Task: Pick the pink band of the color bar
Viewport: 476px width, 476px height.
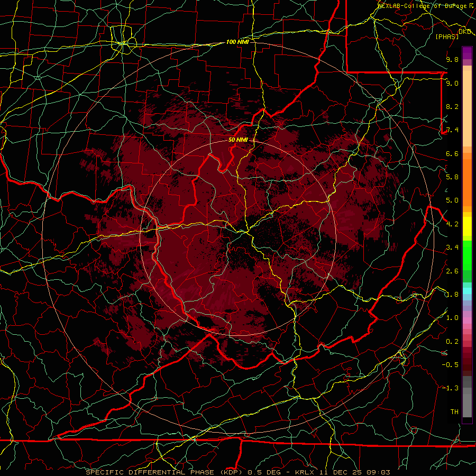Action: pyautogui.click(x=467, y=321)
